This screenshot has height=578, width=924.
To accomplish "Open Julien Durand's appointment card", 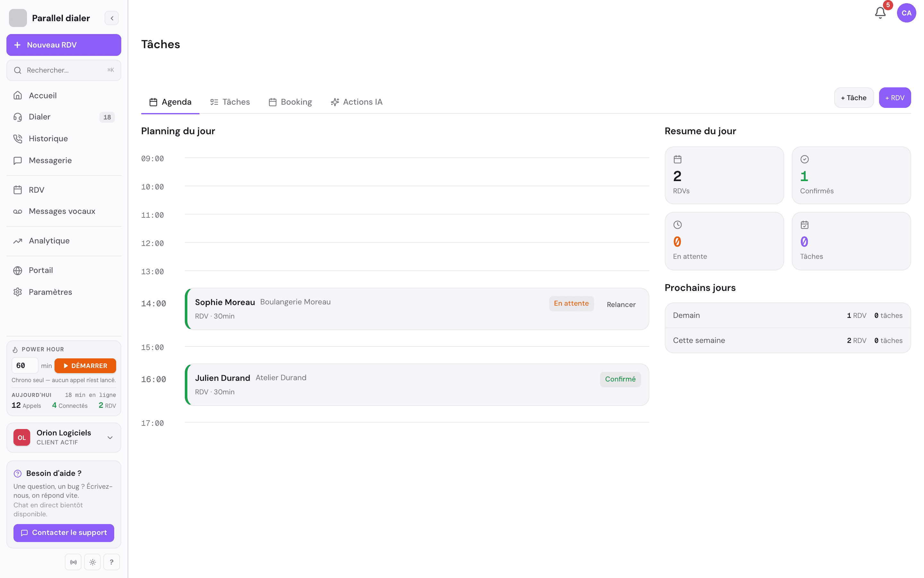I will 417,385.
